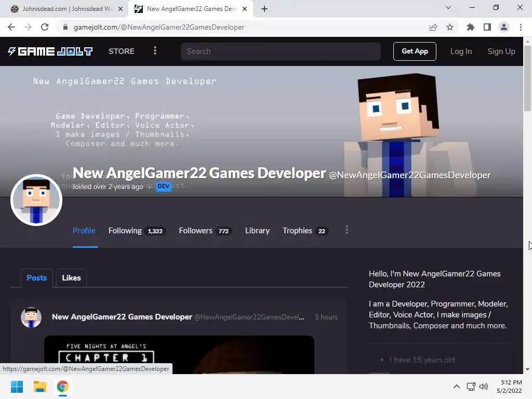This screenshot has width=532, height=399.
Task: Click the Log In link
Action: 461,51
